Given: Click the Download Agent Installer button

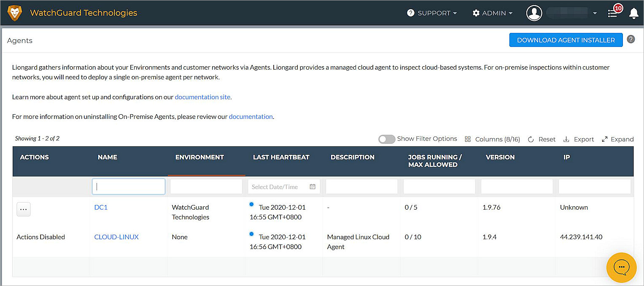Looking at the screenshot, I should pyautogui.click(x=566, y=40).
